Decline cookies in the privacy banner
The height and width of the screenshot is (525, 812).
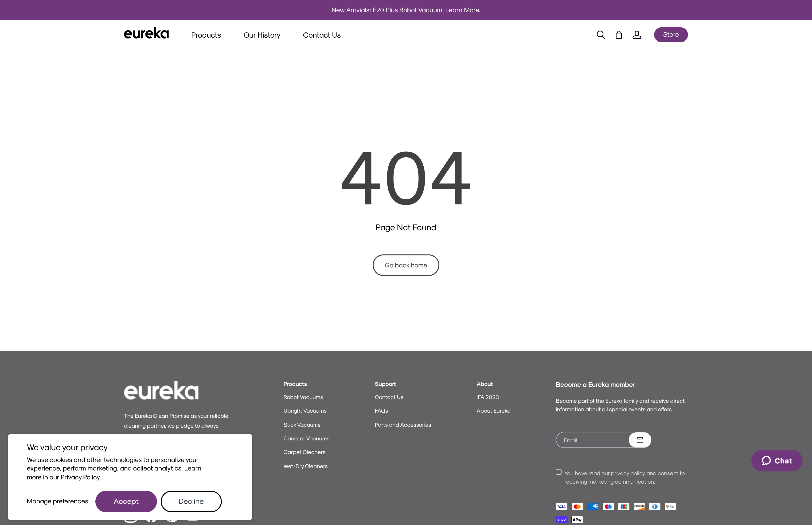(x=191, y=501)
